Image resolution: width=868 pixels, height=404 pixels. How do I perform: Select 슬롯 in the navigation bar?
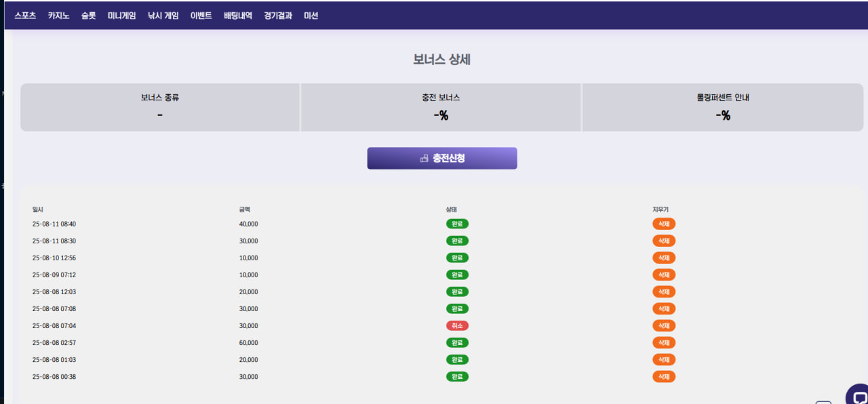coord(88,16)
